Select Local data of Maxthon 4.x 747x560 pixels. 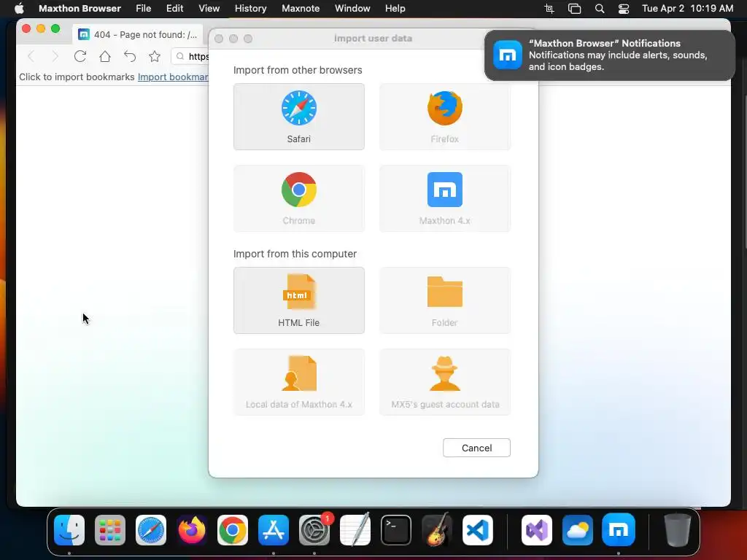(298, 382)
